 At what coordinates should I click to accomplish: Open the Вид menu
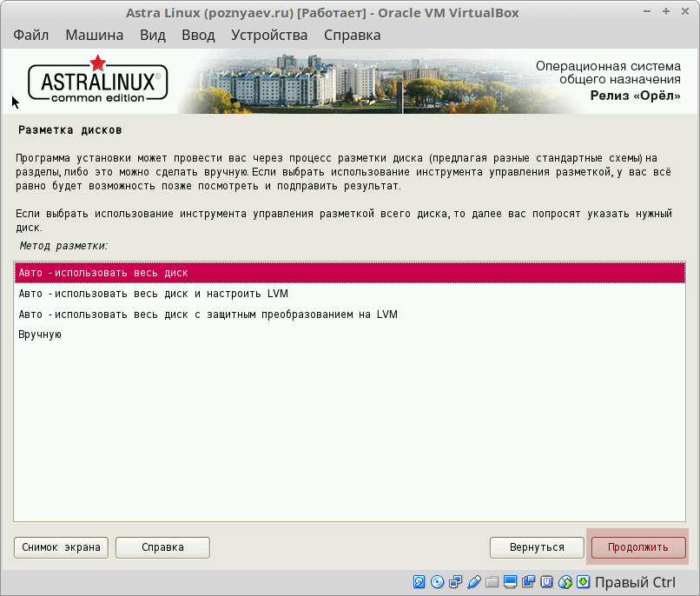(x=153, y=35)
